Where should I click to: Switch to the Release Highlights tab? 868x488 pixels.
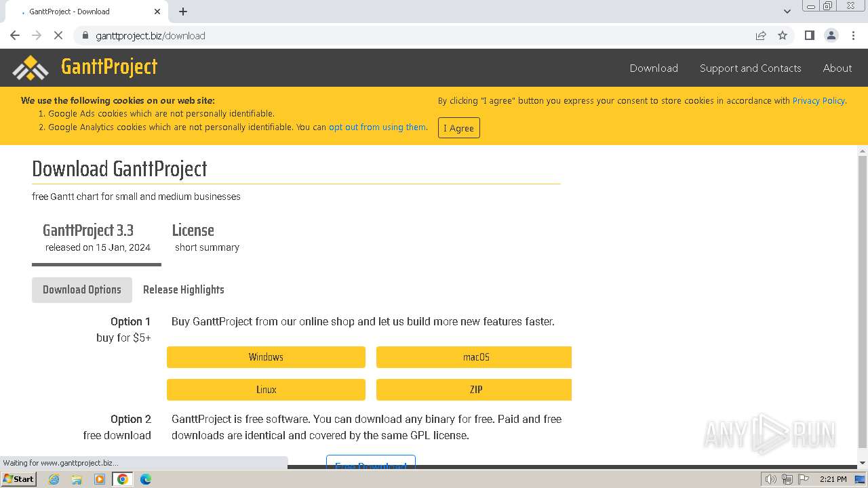[184, 289]
